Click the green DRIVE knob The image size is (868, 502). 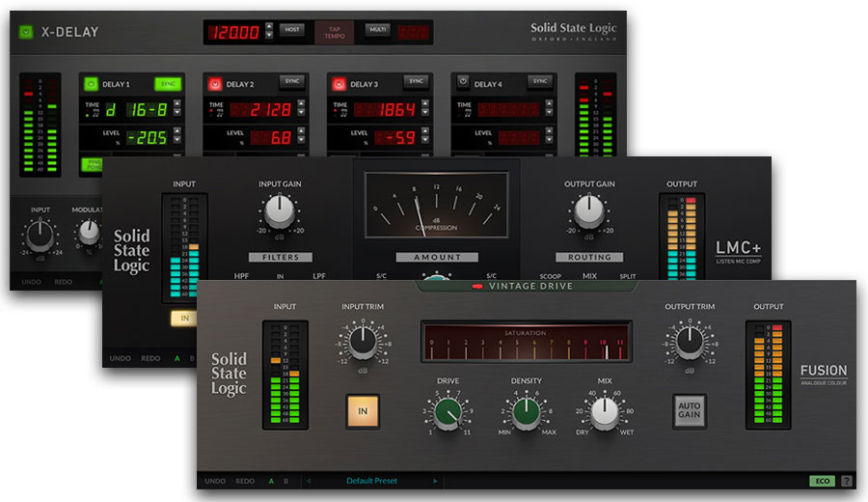448,413
